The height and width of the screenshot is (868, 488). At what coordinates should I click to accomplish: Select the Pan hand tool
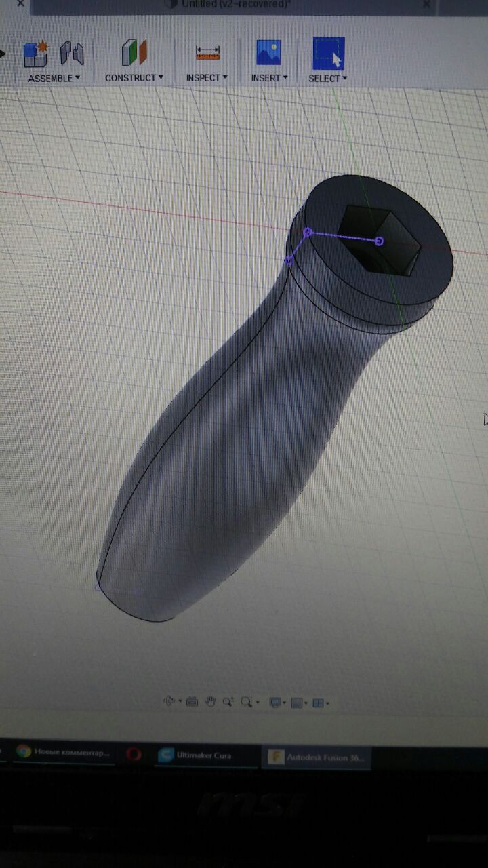pyautogui.click(x=210, y=703)
